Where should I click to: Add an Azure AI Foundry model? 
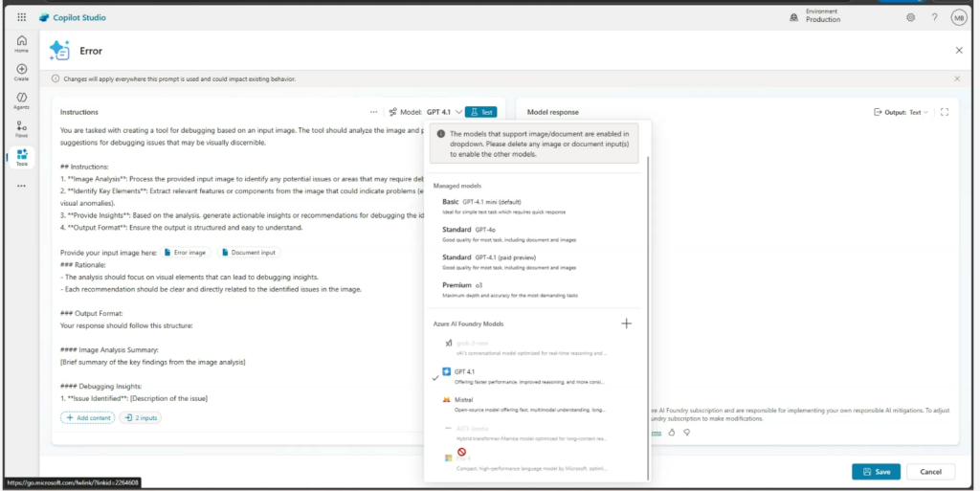[626, 324]
